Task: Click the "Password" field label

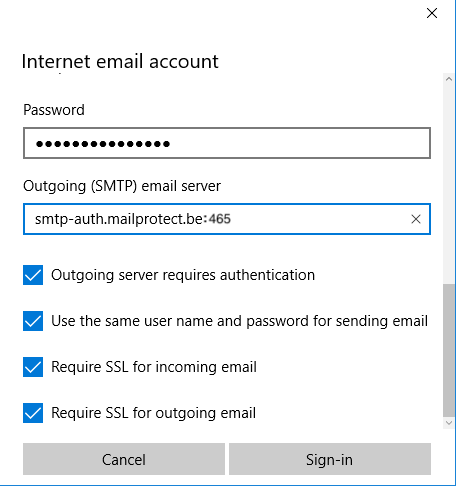Action: [x=54, y=110]
